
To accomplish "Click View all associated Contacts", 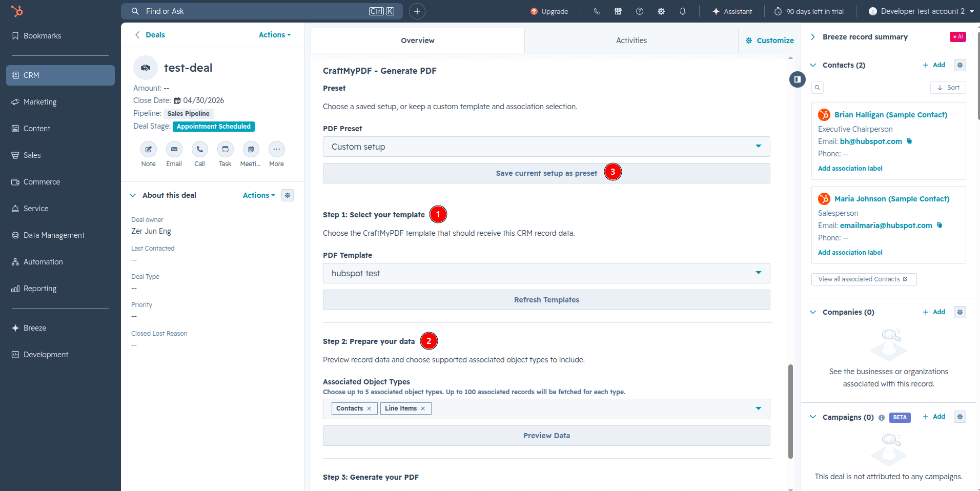I will 864,279.
